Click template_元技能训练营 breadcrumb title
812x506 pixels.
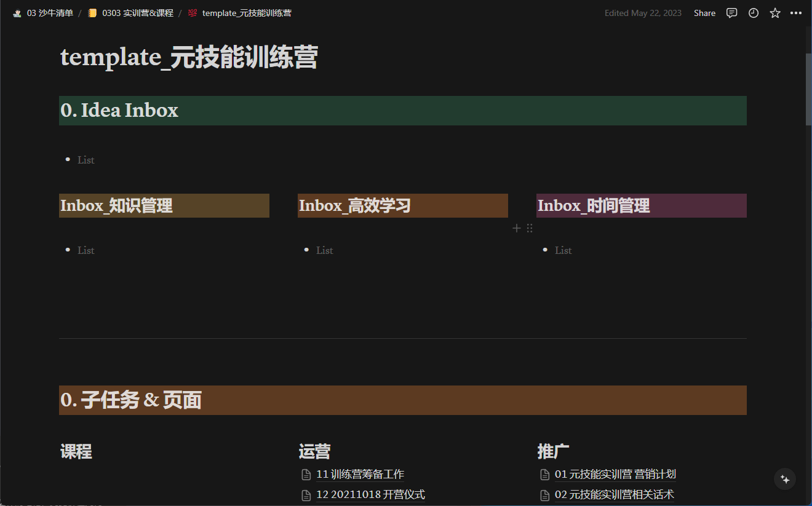tap(247, 13)
